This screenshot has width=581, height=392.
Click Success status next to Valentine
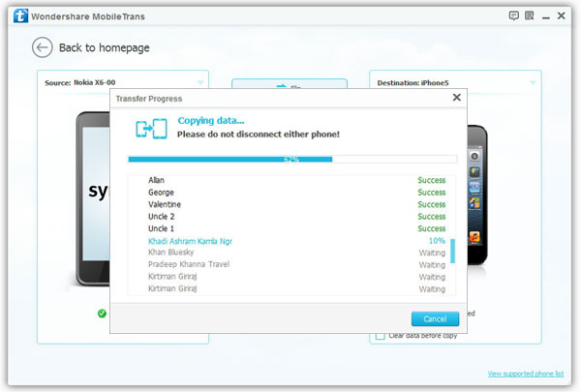click(432, 204)
